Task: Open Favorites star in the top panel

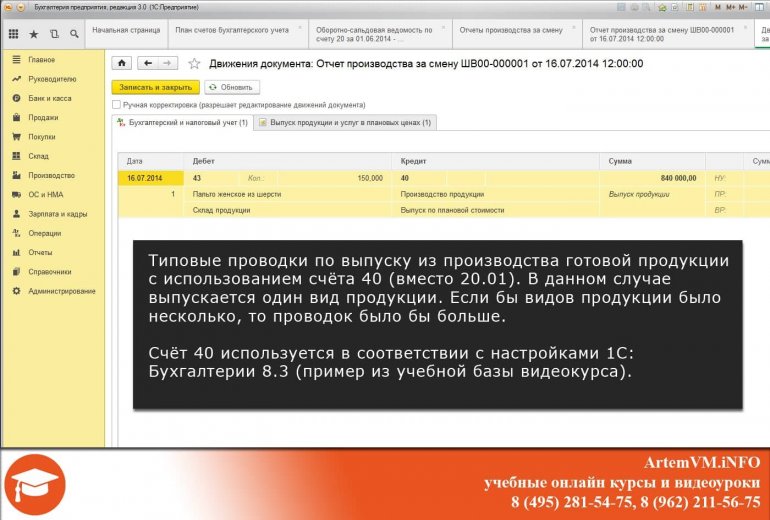Action: coord(34,34)
